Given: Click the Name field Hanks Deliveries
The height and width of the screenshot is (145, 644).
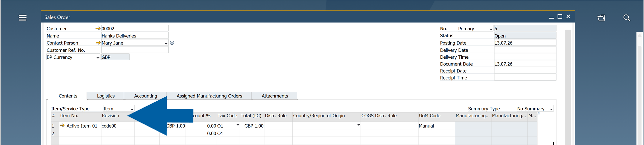Looking at the screenshot, I should point(135,36).
